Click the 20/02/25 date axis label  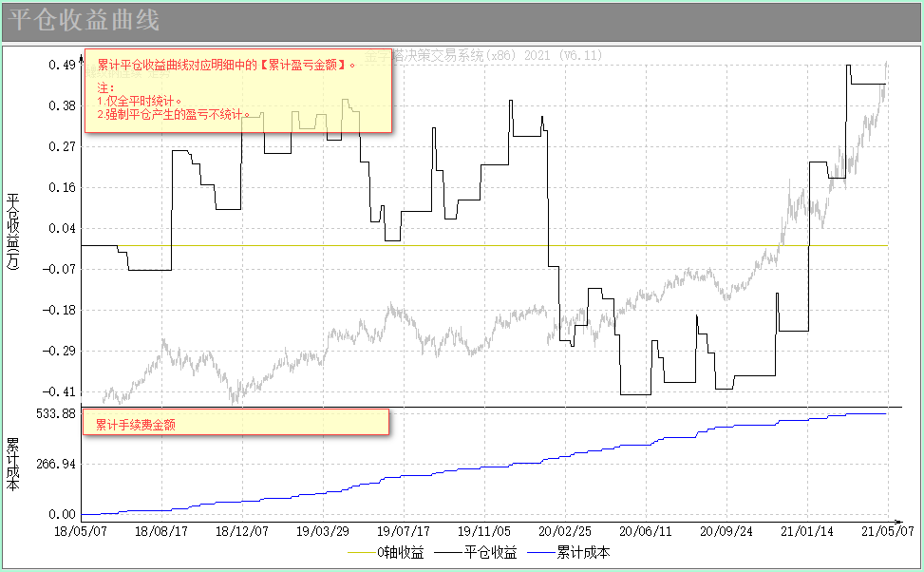click(565, 531)
